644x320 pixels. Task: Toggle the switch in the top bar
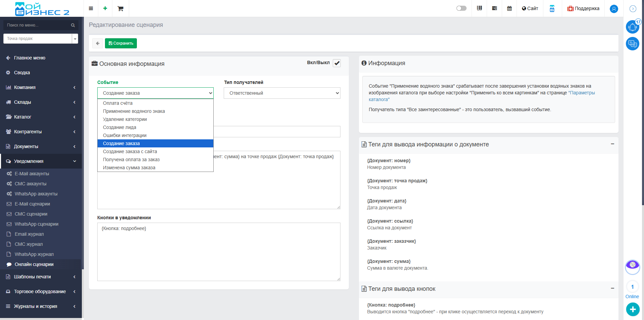461,8
